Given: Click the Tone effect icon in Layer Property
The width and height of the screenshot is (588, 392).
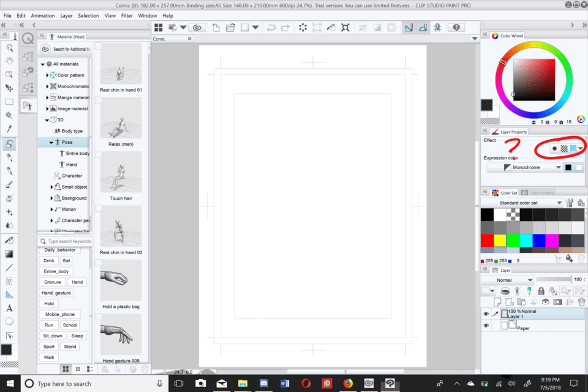Looking at the screenshot, I should pos(564,148).
